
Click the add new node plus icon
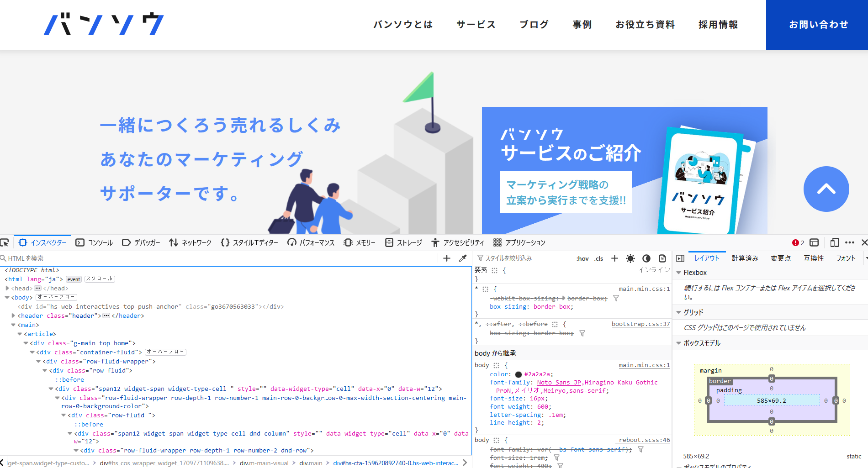pyautogui.click(x=447, y=258)
